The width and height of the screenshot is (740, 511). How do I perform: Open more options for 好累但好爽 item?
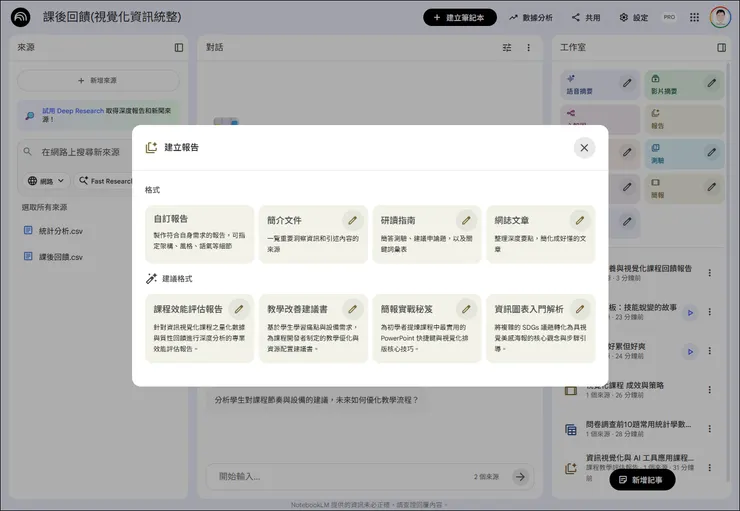coord(709,351)
